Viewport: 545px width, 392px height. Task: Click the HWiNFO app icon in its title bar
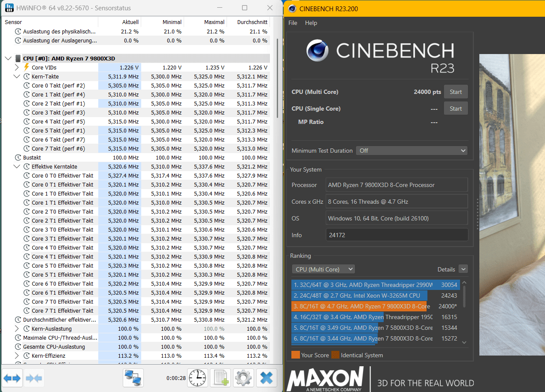(9, 8)
